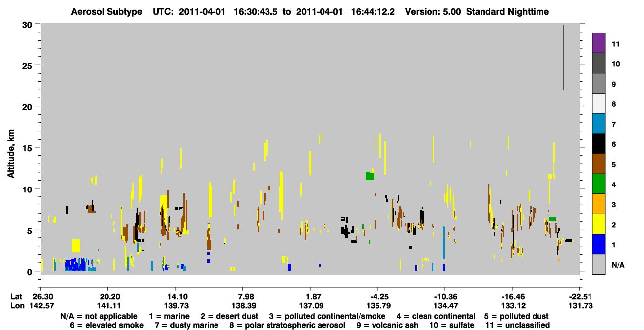Click the end time '16:44:12.2' in the title
The image size is (644, 330).
coord(374,12)
